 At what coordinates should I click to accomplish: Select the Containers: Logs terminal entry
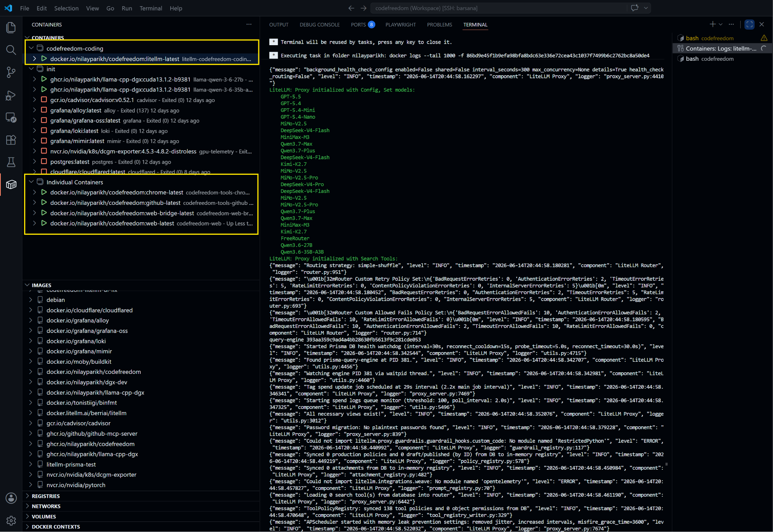[x=722, y=48]
